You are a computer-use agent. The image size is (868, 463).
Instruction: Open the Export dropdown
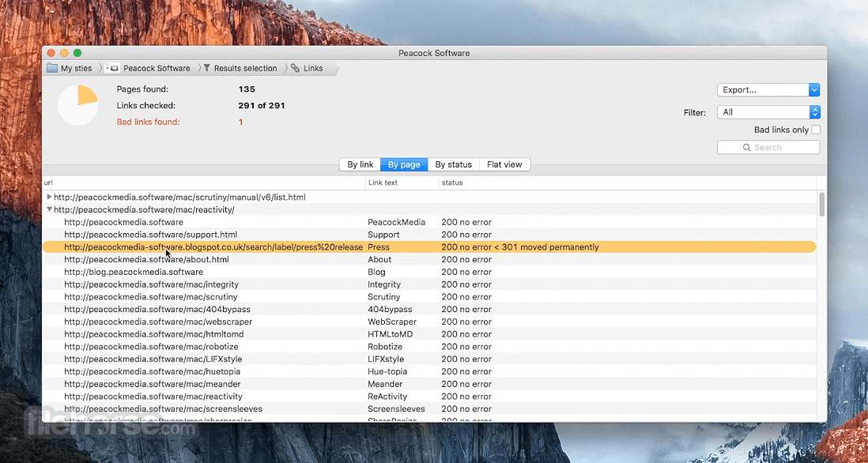point(768,90)
